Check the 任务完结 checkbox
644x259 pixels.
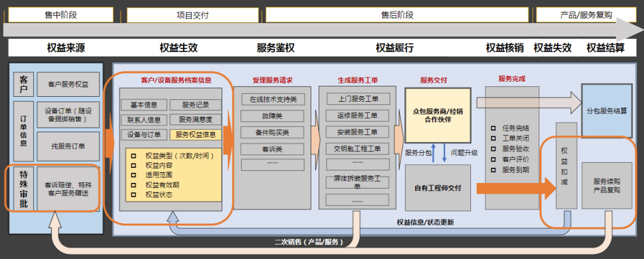493,128
